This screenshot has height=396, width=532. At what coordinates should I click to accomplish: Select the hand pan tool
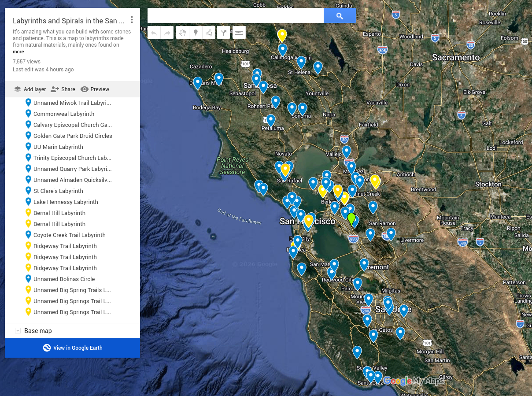tap(183, 33)
